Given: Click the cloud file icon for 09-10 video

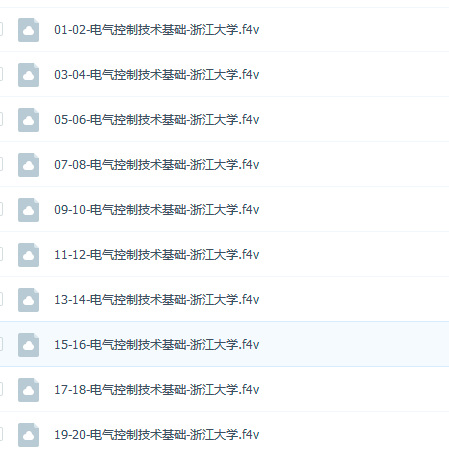Looking at the screenshot, I should 28,210.
